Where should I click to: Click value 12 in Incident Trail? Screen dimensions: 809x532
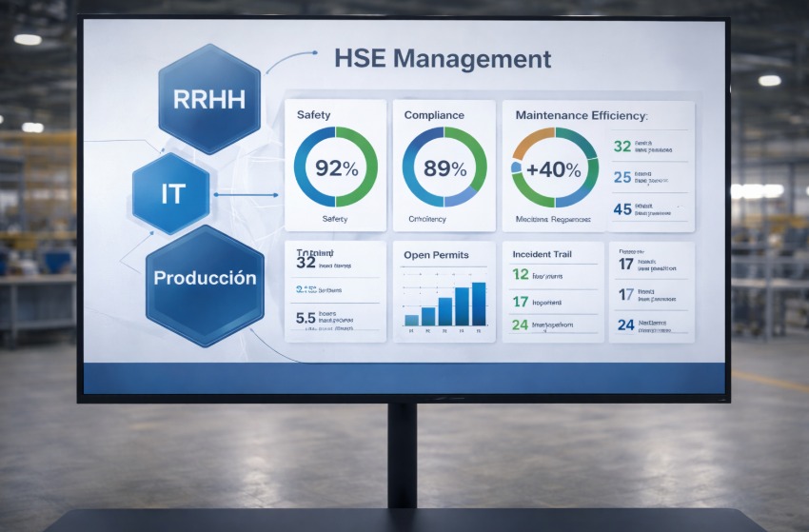pos(520,274)
